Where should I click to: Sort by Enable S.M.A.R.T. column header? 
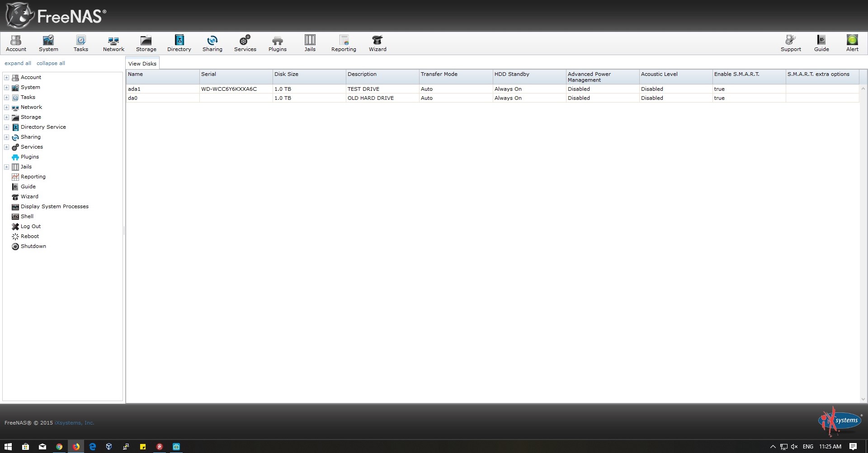(x=749, y=77)
